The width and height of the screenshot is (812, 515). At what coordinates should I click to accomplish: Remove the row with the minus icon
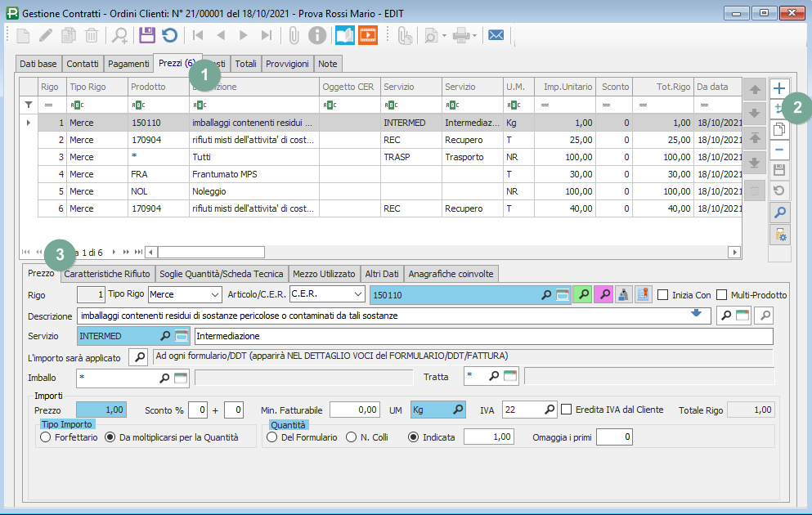(x=779, y=150)
